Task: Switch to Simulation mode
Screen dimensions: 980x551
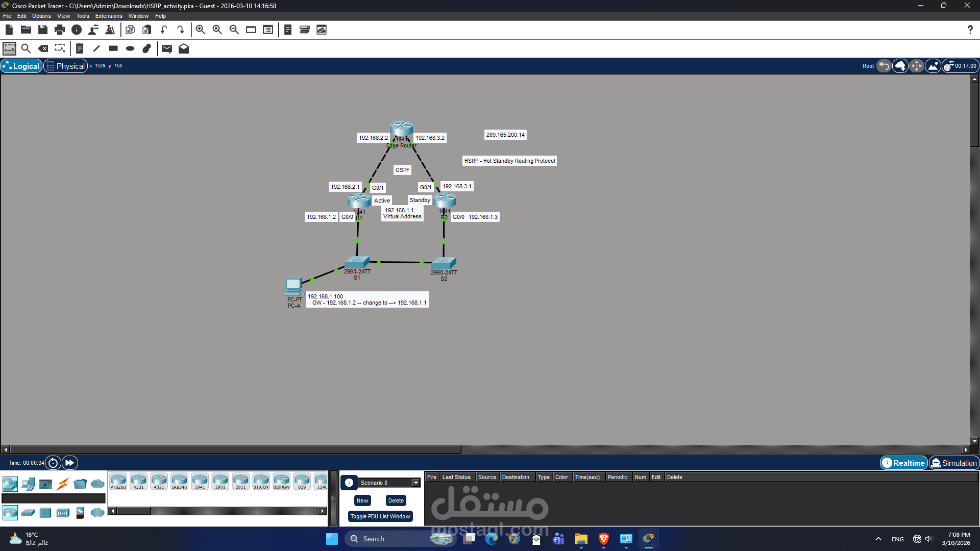Action: (953, 463)
